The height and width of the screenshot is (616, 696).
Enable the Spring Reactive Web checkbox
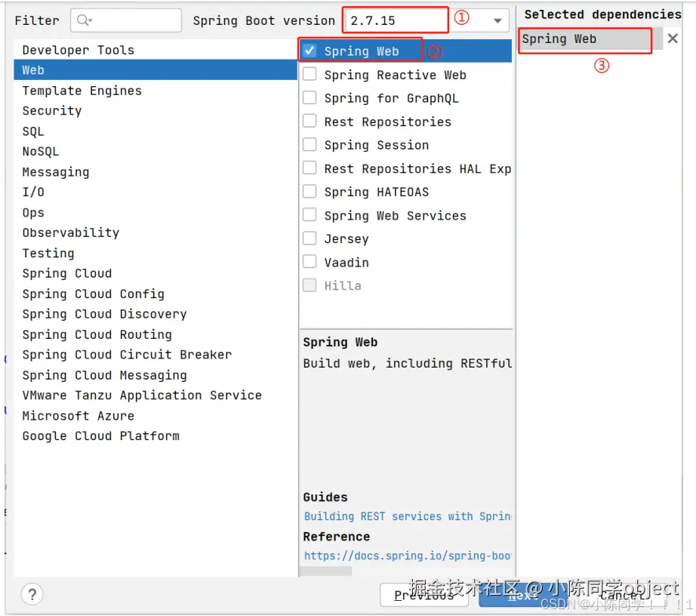(310, 74)
